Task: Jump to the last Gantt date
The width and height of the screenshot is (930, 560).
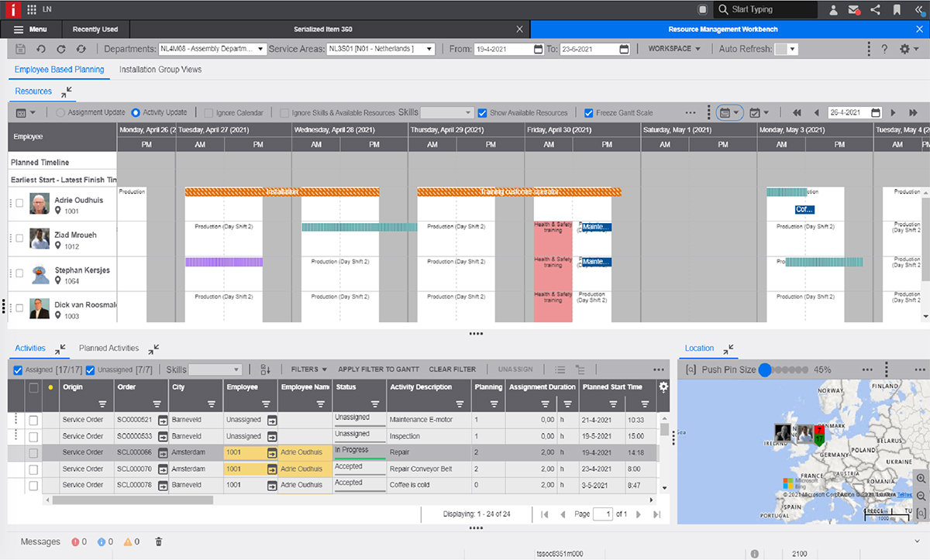Action: click(x=913, y=112)
